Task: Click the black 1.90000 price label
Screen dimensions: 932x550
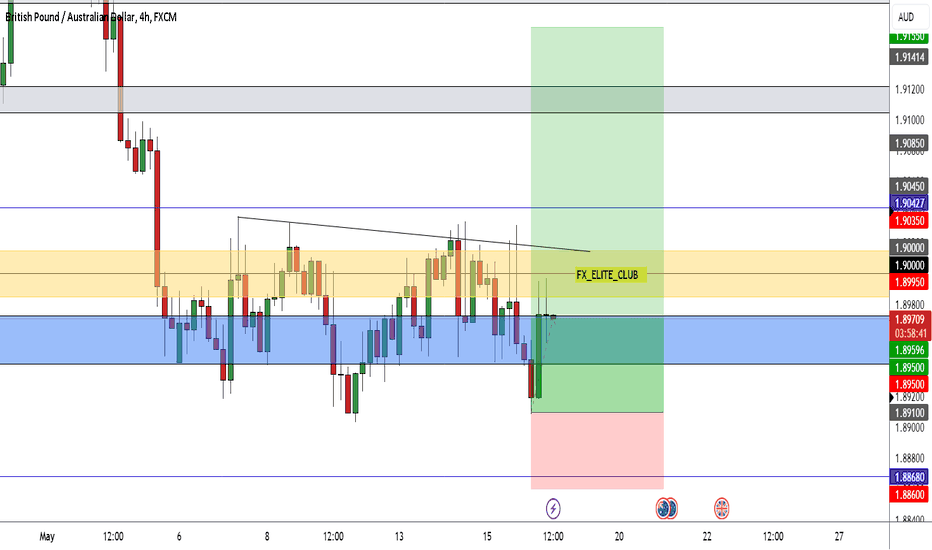Action: pyautogui.click(x=909, y=265)
